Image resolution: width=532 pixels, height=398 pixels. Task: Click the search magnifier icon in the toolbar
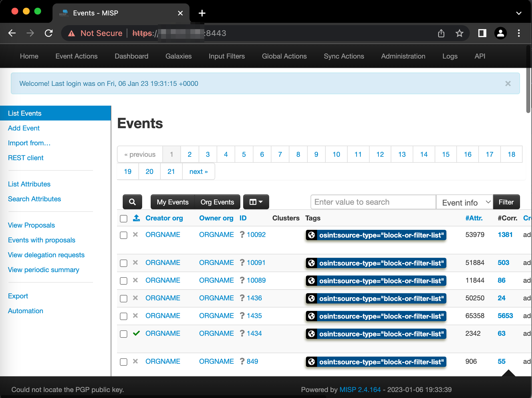[x=132, y=202]
